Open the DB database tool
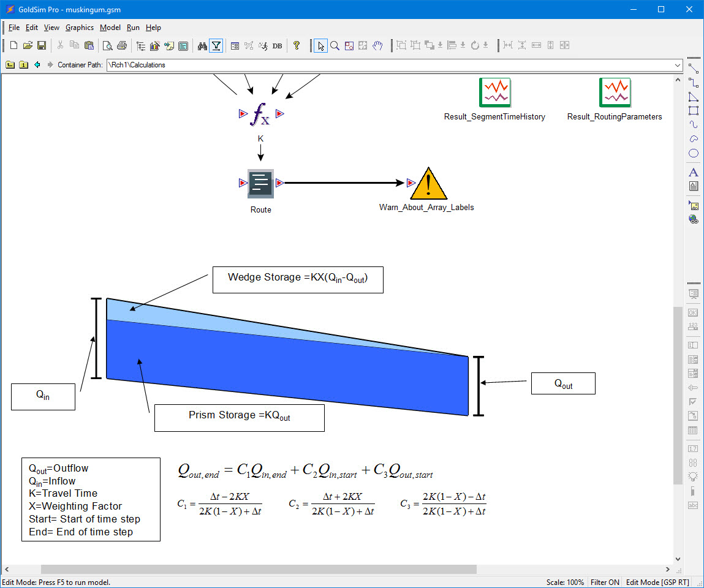 click(x=277, y=45)
